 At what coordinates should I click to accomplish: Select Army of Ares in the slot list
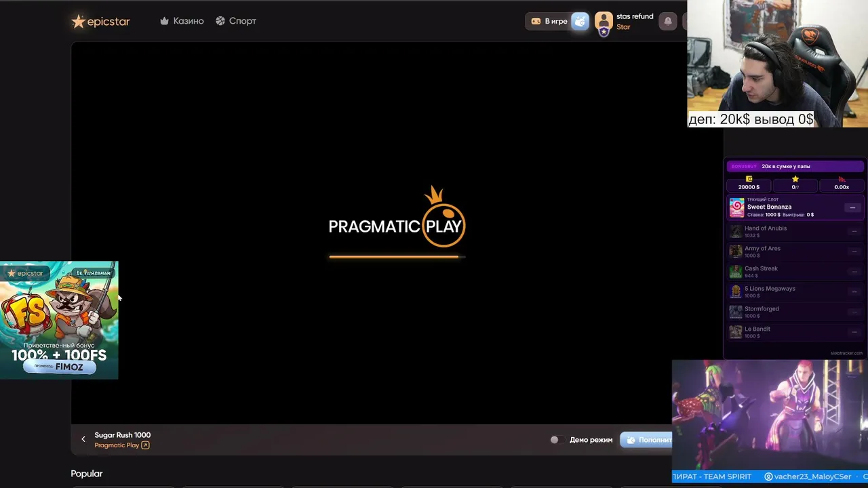pyautogui.click(x=795, y=251)
